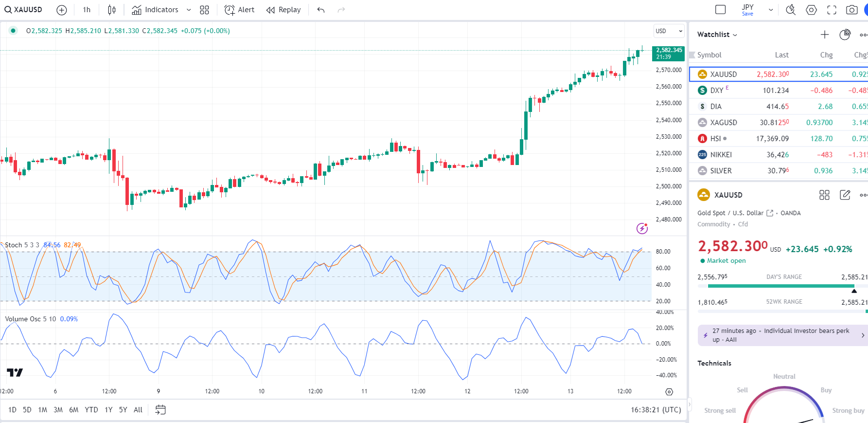Open the add note icon for XAUUSD

pyautogui.click(x=845, y=195)
